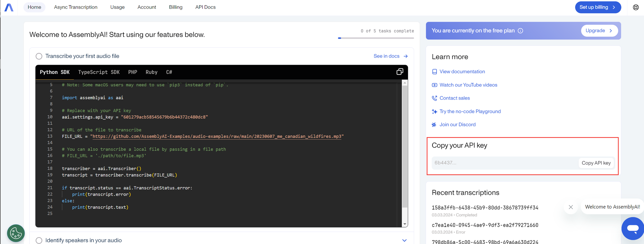The height and width of the screenshot is (244, 644).
Task: Switch to the C# code tab
Action: 169,72
